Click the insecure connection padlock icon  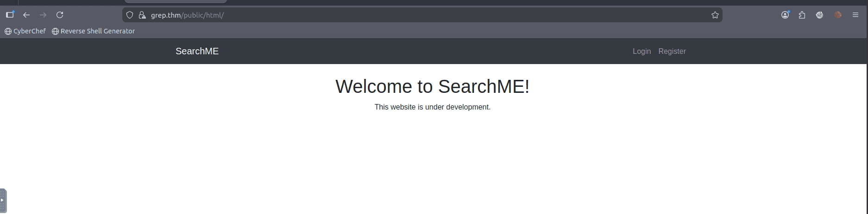(x=142, y=15)
